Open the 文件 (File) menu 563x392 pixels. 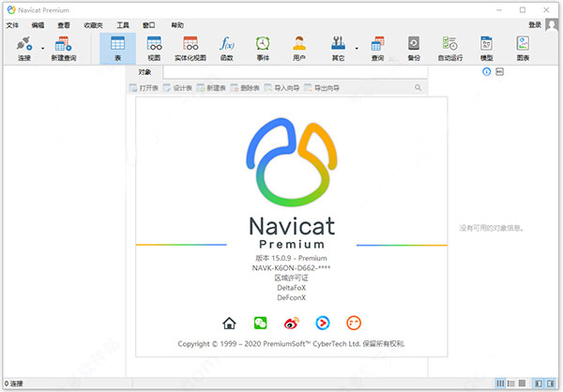pyautogui.click(x=12, y=25)
